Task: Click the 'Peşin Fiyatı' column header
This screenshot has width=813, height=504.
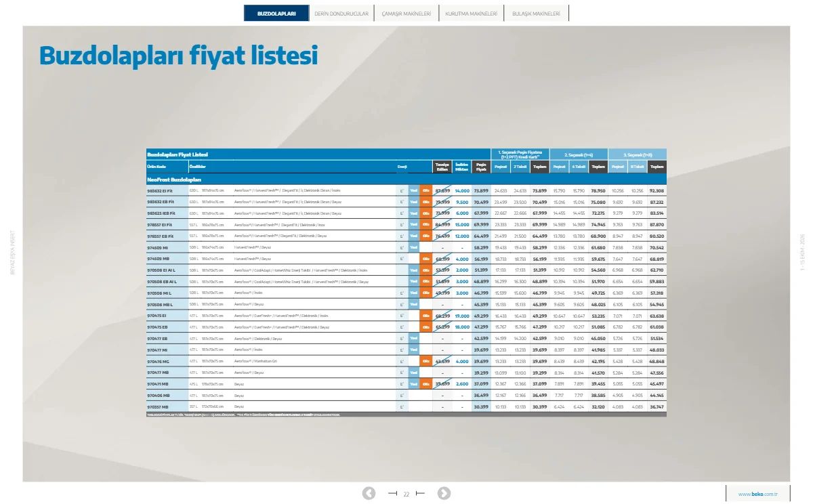Action: [x=481, y=167]
